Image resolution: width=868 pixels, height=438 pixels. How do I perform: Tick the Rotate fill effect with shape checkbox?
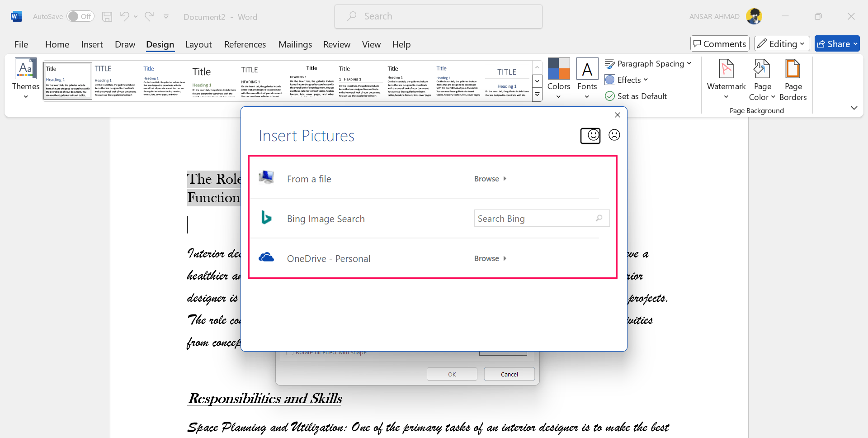pyautogui.click(x=290, y=352)
